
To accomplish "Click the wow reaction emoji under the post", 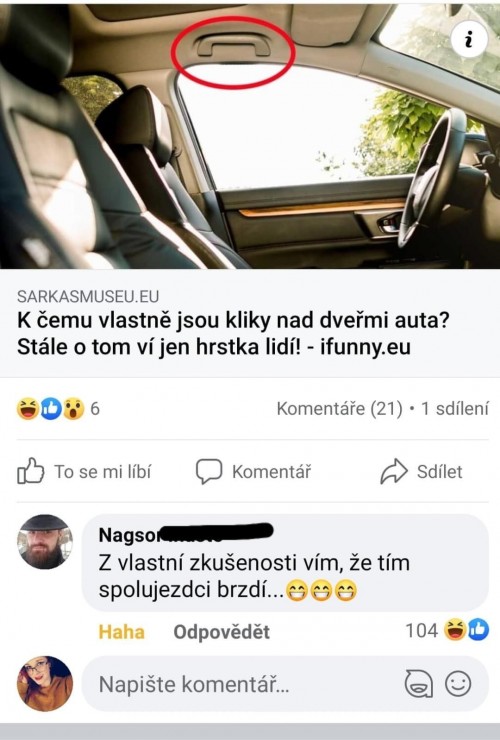I will pos(74,409).
